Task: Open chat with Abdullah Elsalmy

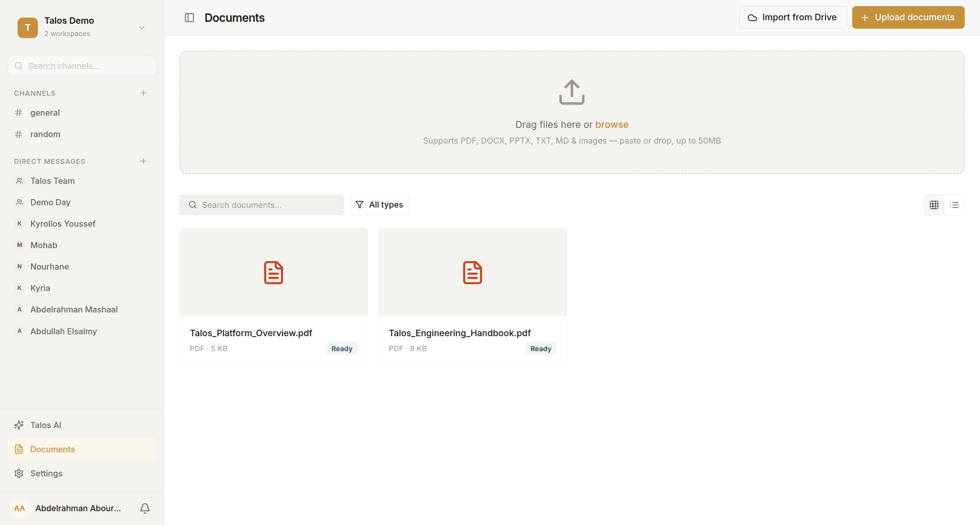Action: (82, 331)
